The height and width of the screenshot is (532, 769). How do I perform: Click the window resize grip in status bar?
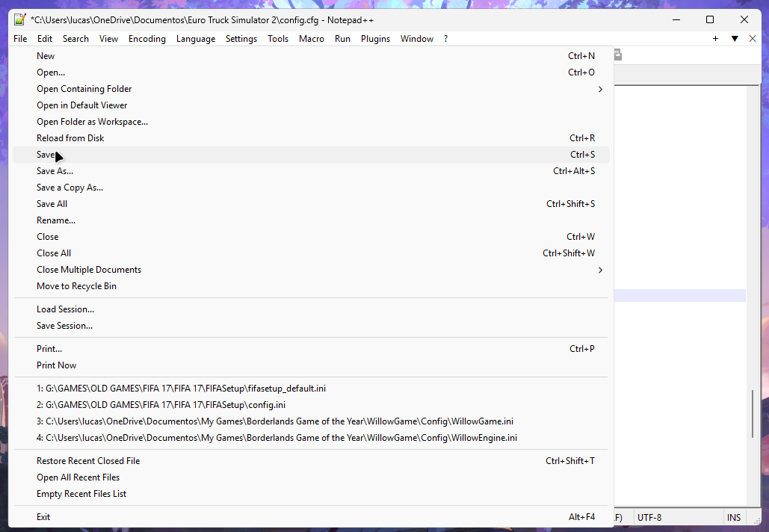(756, 520)
